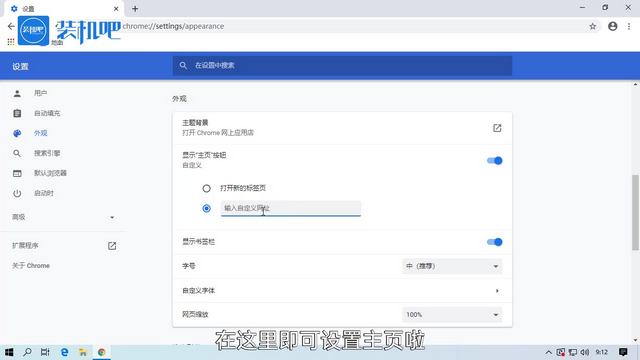Click the settings page scrollbar thumb
This screenshot has height=360, width=640.
636,212
